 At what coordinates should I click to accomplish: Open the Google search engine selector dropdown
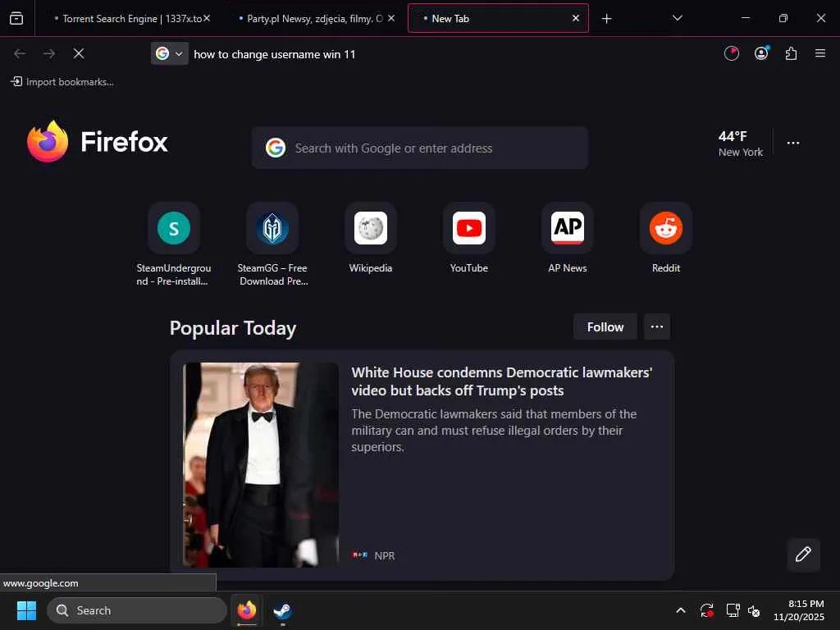point(169,53)
